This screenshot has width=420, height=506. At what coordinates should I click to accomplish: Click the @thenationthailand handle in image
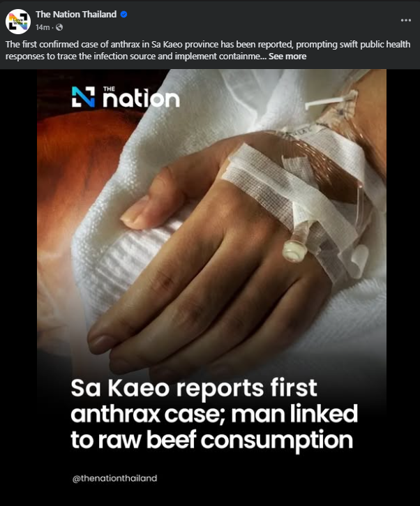[115, 478]
